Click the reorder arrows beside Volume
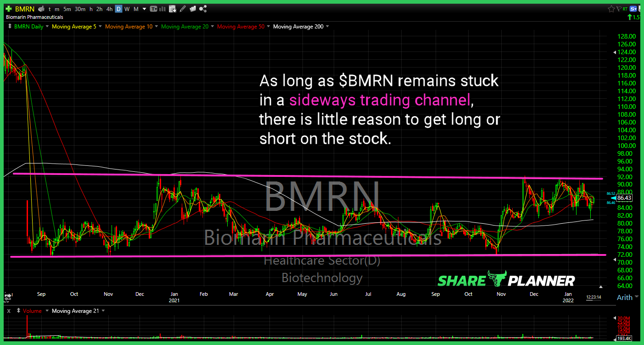The image size is (644, 345). point(18,311)
